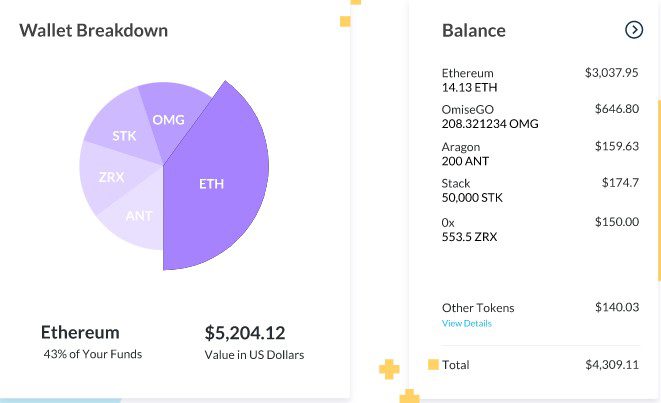Viewport: 661px width, 403px height.
Task: Click the Aragon balance row
Action: pyautogui.click(x=540, y=153)
